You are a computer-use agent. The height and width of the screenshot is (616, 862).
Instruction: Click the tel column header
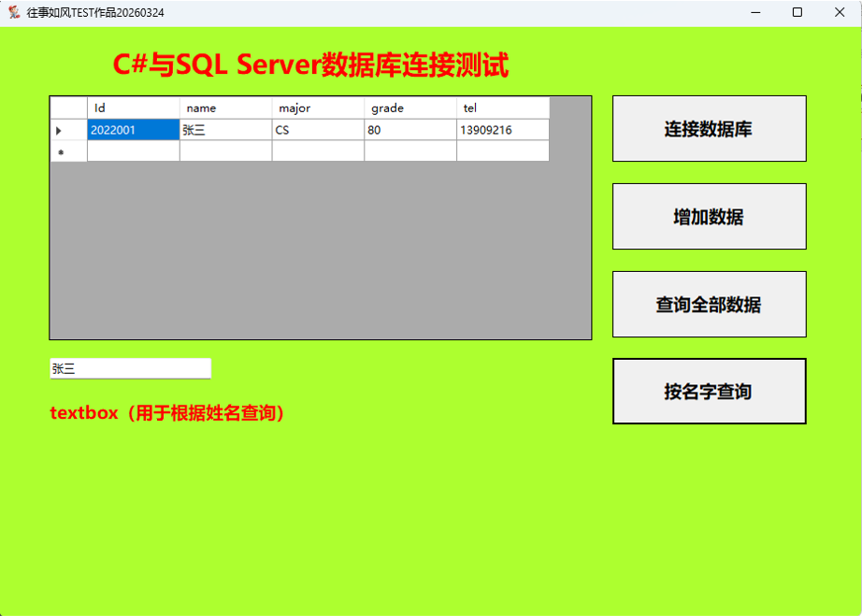point(502,108)
